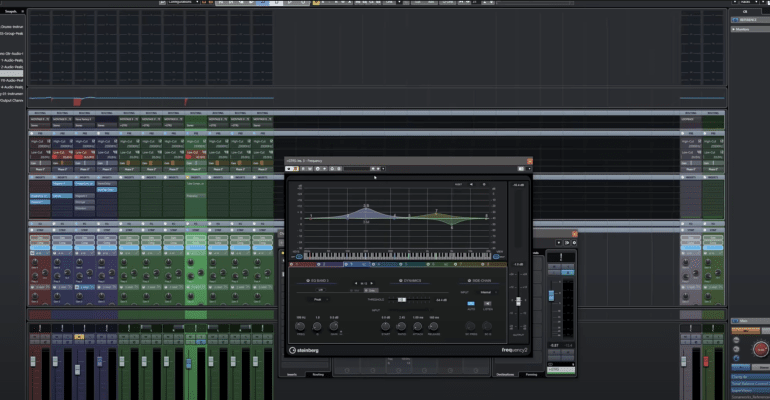The image size is (770, 400).
Task: Click the plugin Write automation button
Action: (310, 169)
